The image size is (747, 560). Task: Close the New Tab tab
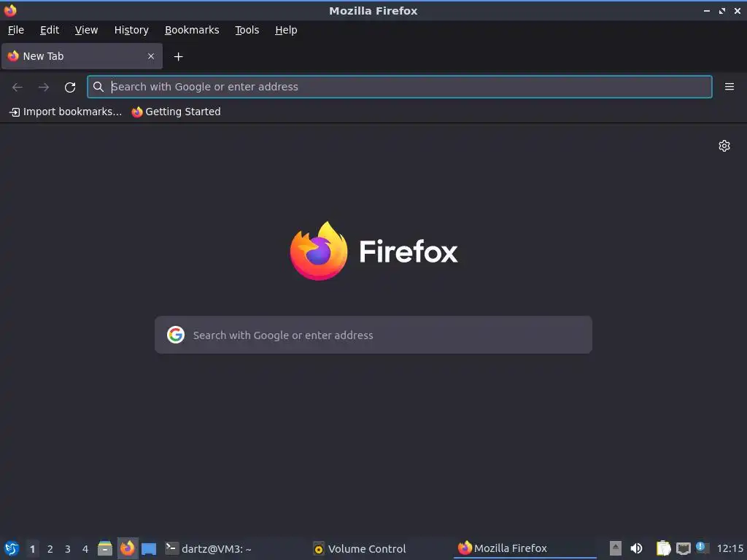tap(151, 56)
